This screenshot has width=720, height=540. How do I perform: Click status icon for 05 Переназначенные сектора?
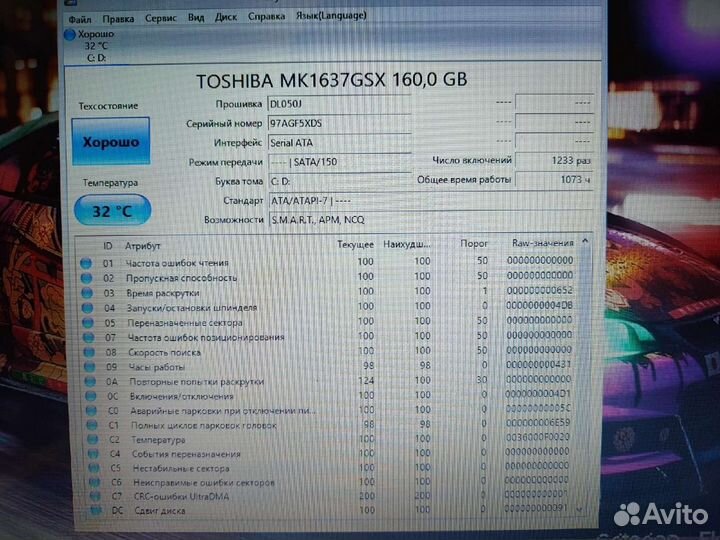tap(86, 322)
